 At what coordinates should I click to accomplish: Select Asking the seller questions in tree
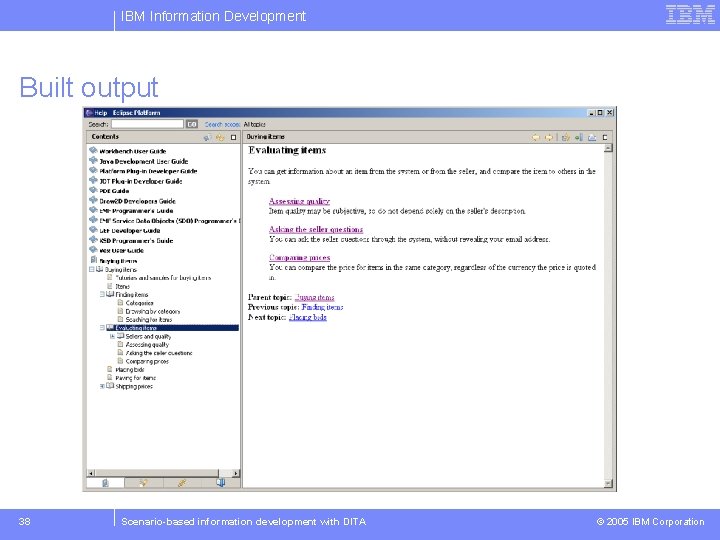click(x=159, y=353)
